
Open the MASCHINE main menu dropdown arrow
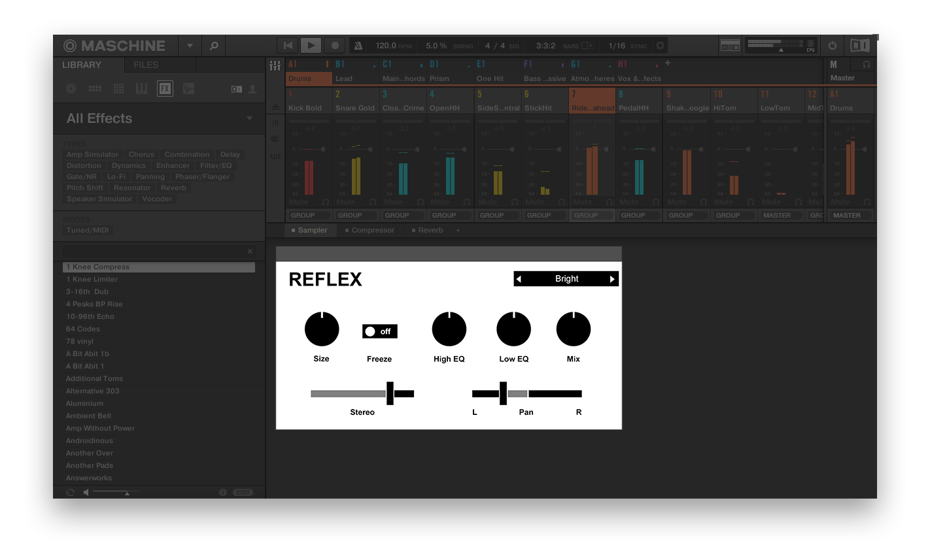190,46
